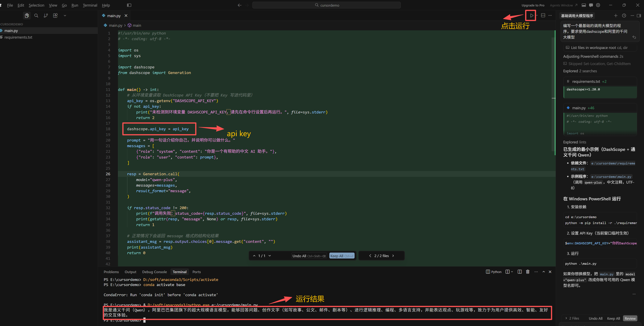Show chat history via the clock icon

624,16
